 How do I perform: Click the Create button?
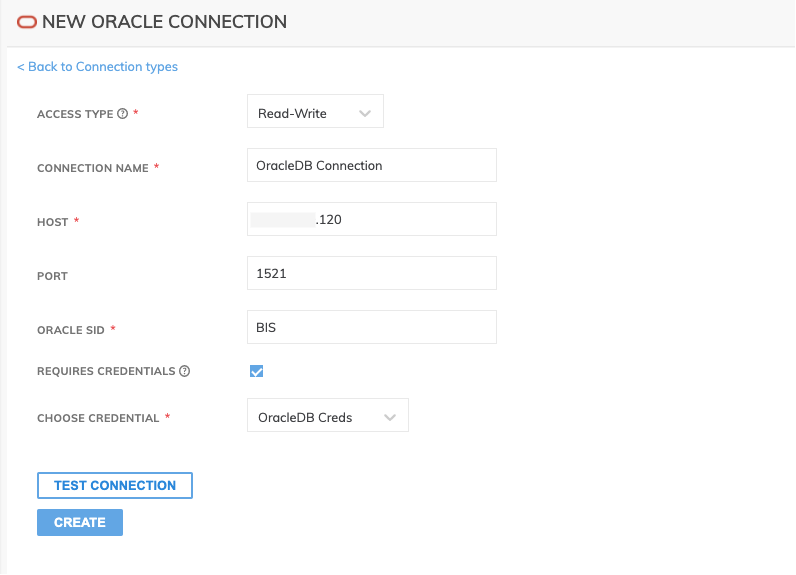(80, 522)
